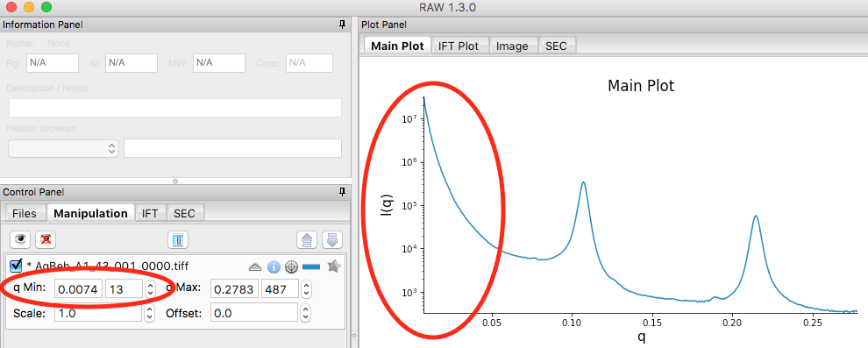Click the yellow minimize window button
868x348 pixels.
(29, 7)
